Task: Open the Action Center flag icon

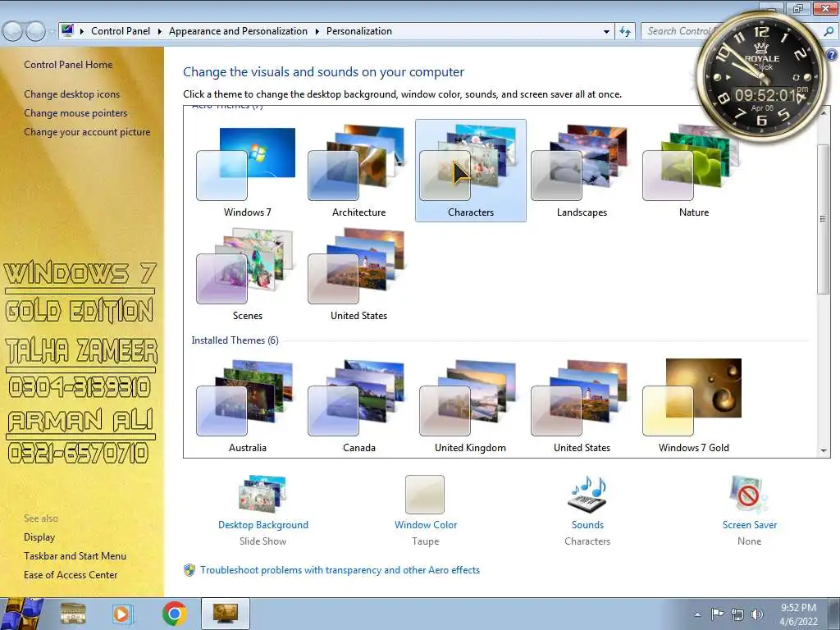Action: point(717,614)
